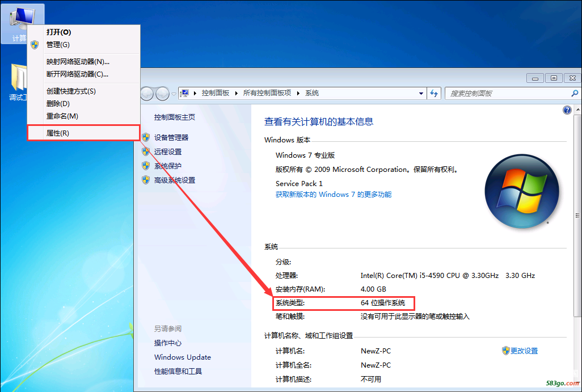Image resolution: width=582 pixels, height=392 pixels.
Task: Click the 计算机名 value NewZ-PC
Action: click(376, 351)
